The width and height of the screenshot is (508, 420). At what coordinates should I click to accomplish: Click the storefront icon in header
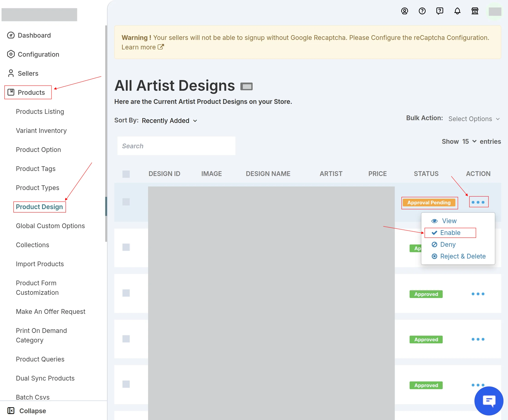click(x=475, y=11)
